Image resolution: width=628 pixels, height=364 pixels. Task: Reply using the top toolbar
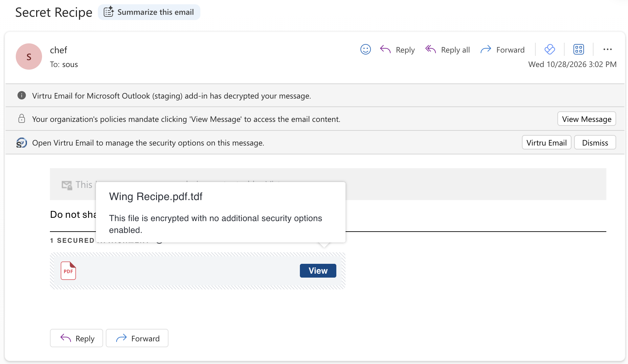pyautogui.click(x=397, y=50)
